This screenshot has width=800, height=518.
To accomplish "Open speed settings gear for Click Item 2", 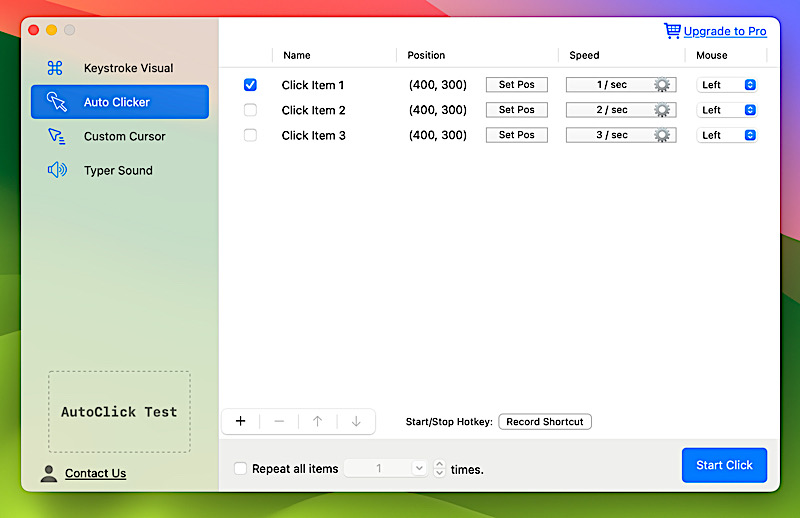I will (x=662, y=110).
